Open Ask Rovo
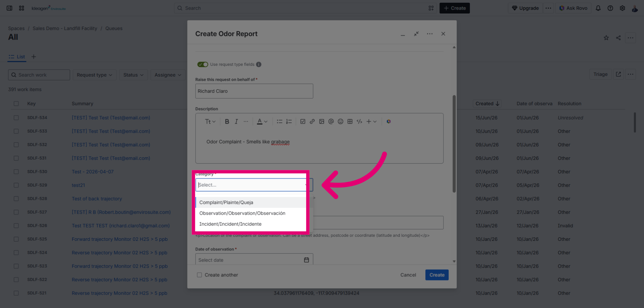The image size is (644, 308). point(573,8)
